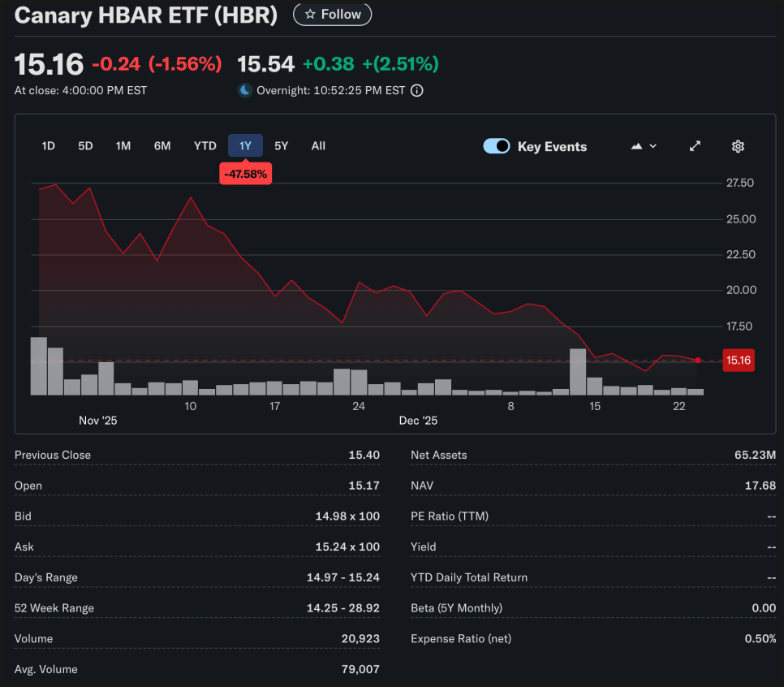Expand chart to fullscreen
The height and width of the screenshot is (687, 784).
pyautogui.click(x=695, y=146)
